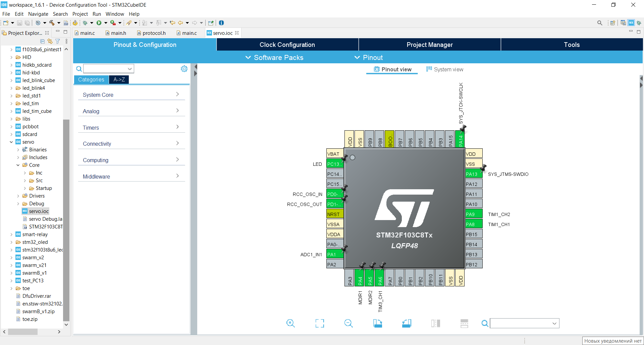Expand the Computing category

click(x=131, y=160)
